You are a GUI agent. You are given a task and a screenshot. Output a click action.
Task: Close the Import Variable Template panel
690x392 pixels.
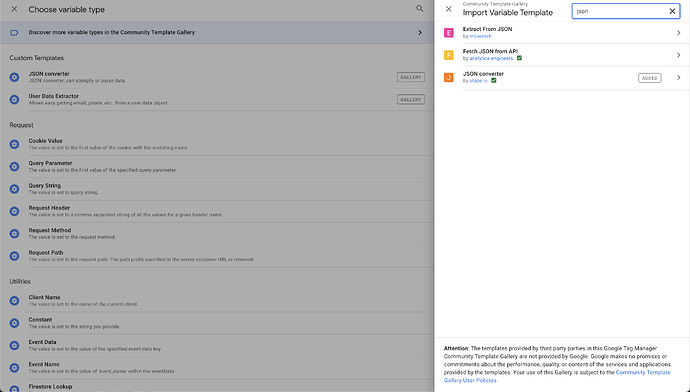coord(448,9)
